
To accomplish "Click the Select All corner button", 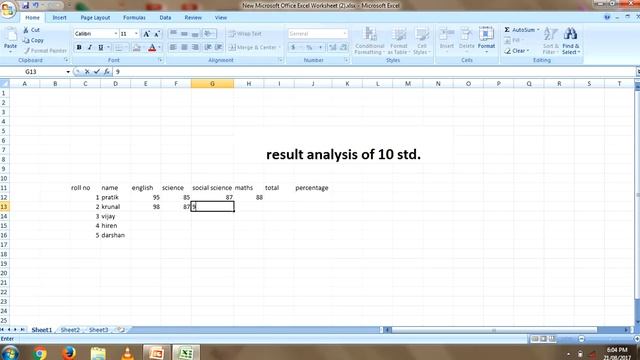I will pos(4,84).
